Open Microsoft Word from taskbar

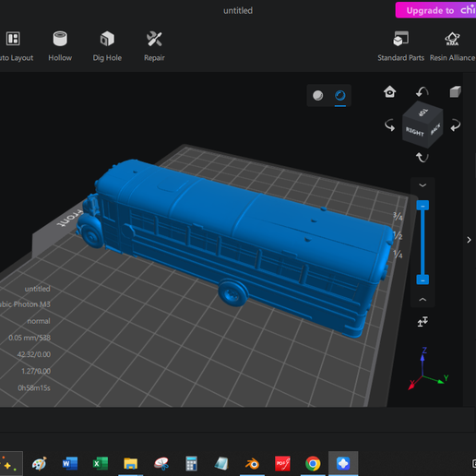click(70, 463)
